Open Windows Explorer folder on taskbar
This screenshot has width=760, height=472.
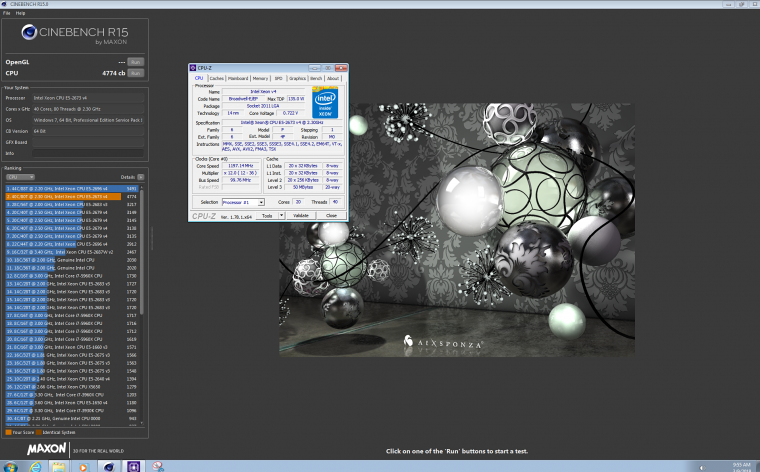click(x=59, y=467)
